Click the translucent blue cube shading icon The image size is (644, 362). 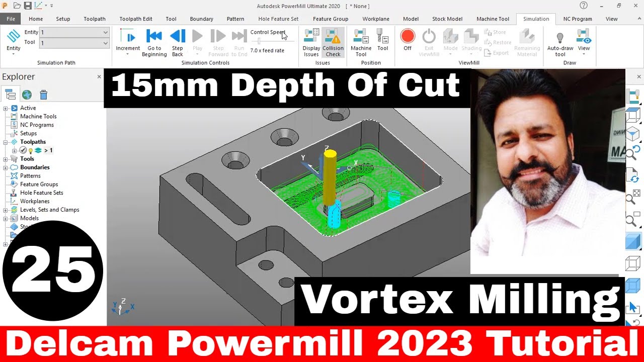pyautogui.click(x=633, y=286)
